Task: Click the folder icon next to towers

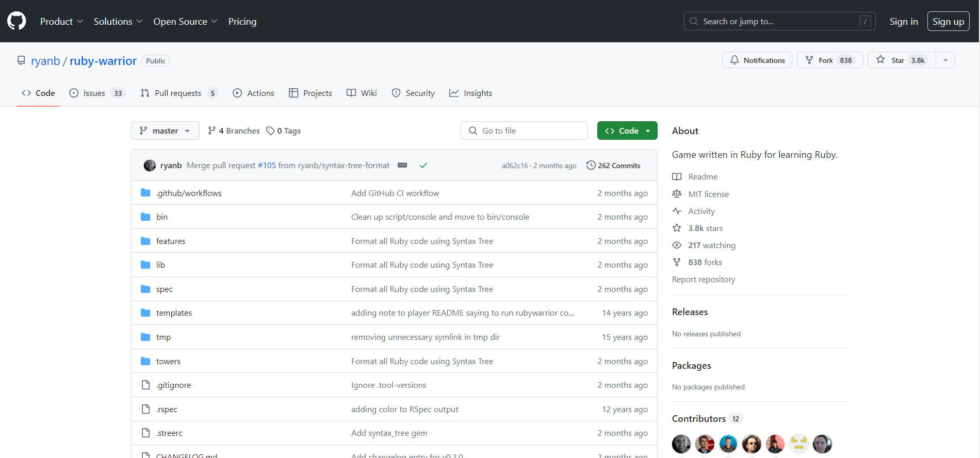Action: pos(145,361)
